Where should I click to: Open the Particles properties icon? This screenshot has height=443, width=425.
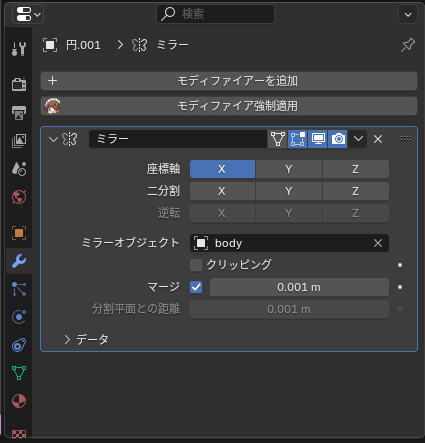19,289
